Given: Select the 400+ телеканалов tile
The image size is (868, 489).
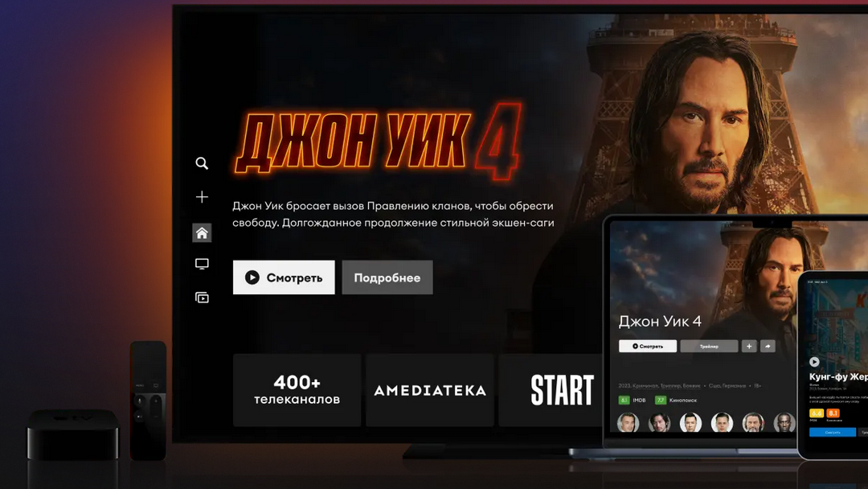Looking at the screenshot, I should [x=297, y=390].
